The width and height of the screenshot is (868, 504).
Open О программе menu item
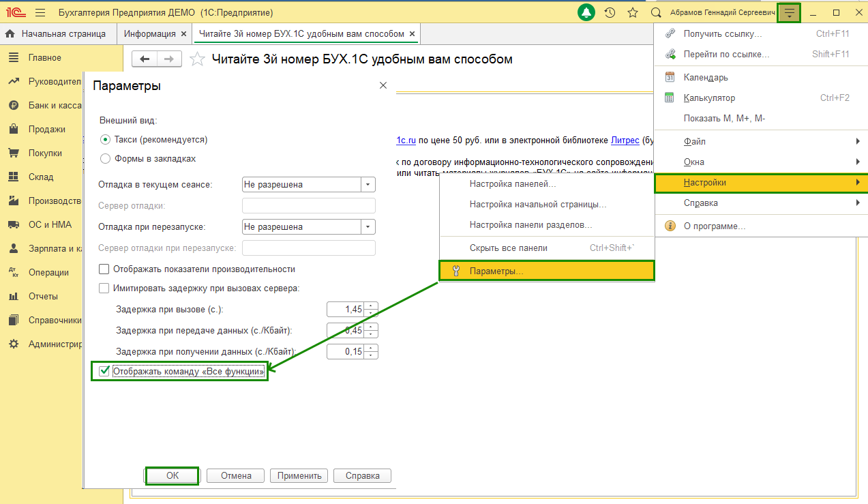click(761, 226)
